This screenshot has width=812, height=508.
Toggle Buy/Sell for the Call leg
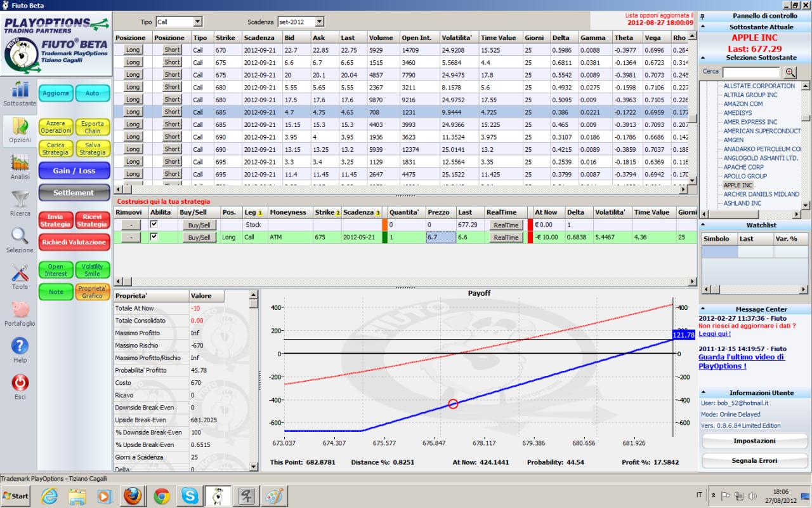(x=199, y=237)
